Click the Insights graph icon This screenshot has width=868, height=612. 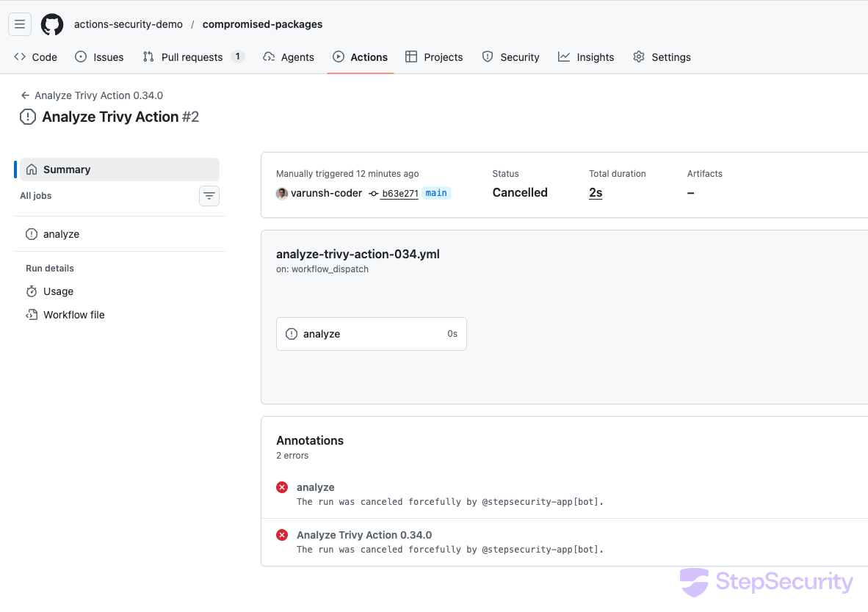click(563, 57)
